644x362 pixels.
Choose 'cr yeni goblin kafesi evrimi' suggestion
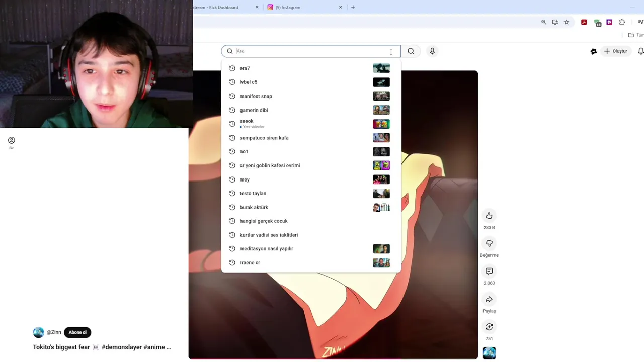pos(311,165)
